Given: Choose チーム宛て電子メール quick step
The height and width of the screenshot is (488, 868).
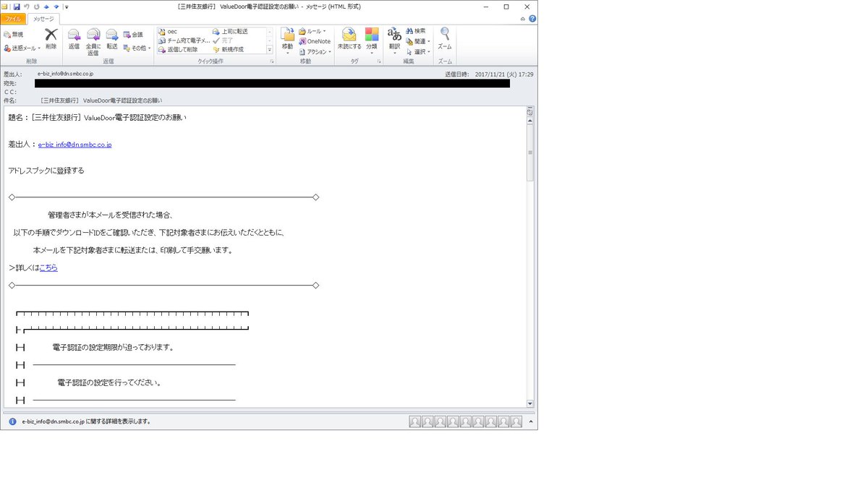Looking at the screenshot, I should pos(184,40).
